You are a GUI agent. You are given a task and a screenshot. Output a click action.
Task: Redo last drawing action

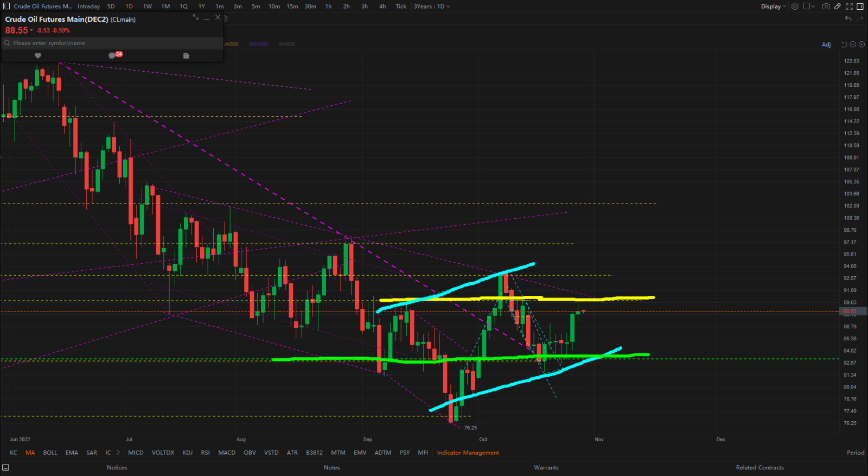pos(860,18)
